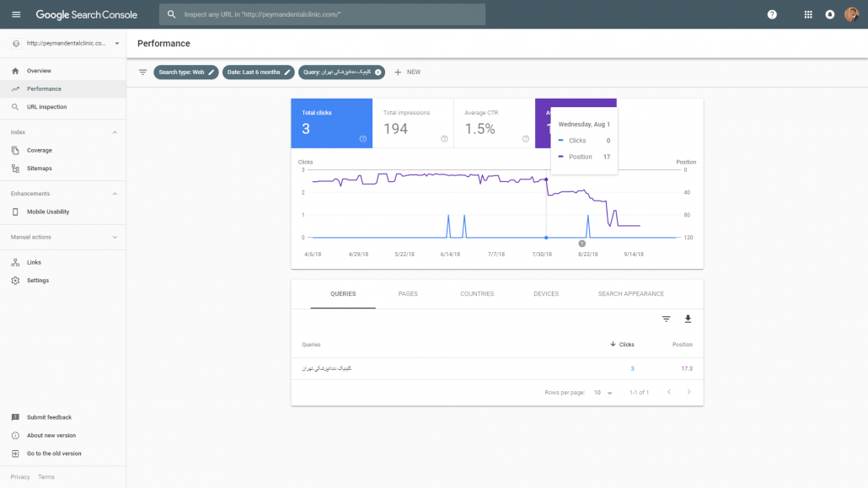This screenshot has width=868, height=488.
Task: Click the performance filter list icon
Action: [142, 72]
